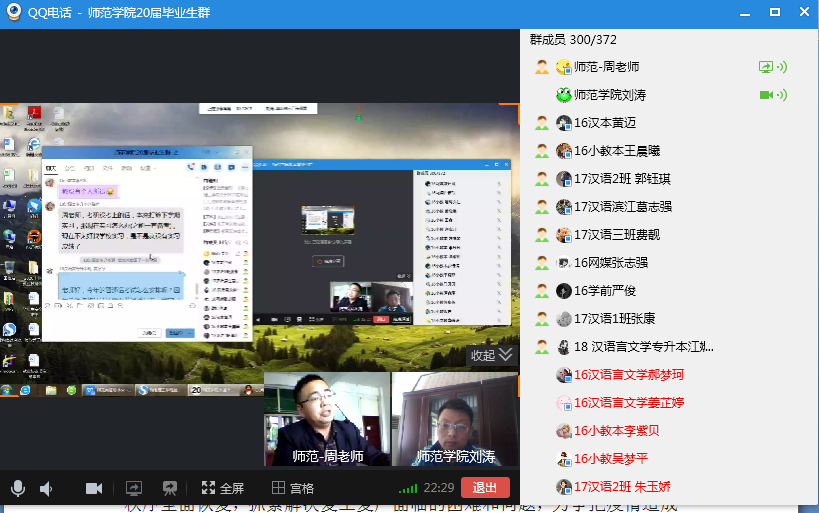This screenshot has height=513, width=819.
Task: Click avatar of 师范-周老师
Action: pyautogui.click(x=564, y=67)
